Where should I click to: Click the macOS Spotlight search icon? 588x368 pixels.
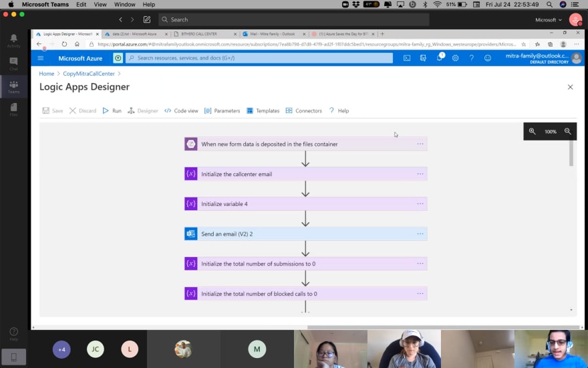tap(549, 5)
